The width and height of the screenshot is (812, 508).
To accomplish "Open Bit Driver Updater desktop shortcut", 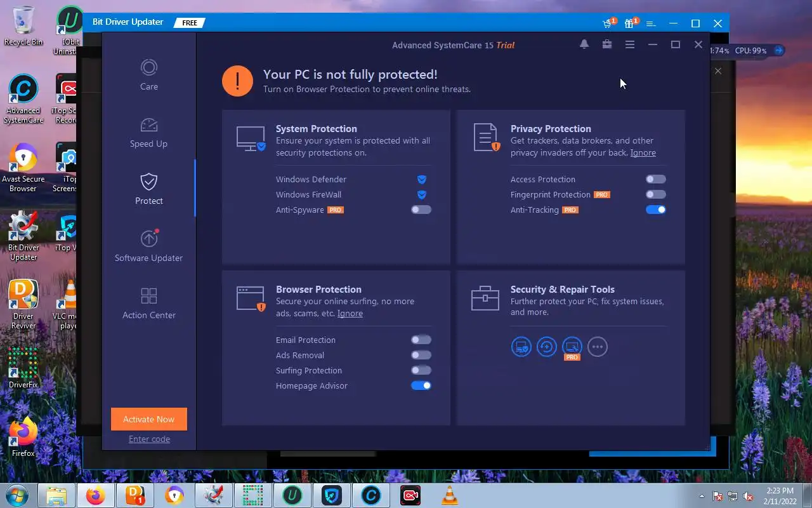I will 23,237.
